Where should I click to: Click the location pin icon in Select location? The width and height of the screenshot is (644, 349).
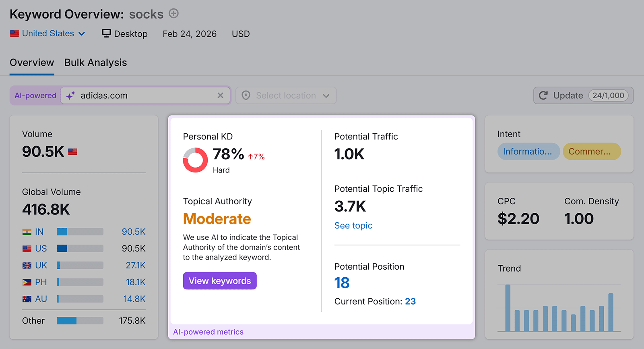246,96
